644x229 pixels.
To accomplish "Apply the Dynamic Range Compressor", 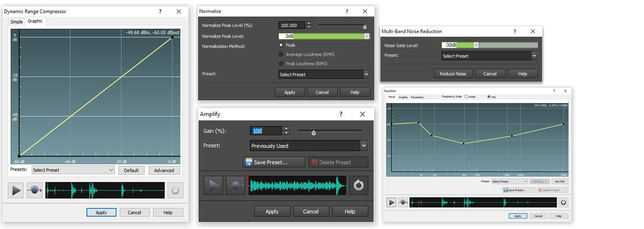I will click(x=101, y=212).
